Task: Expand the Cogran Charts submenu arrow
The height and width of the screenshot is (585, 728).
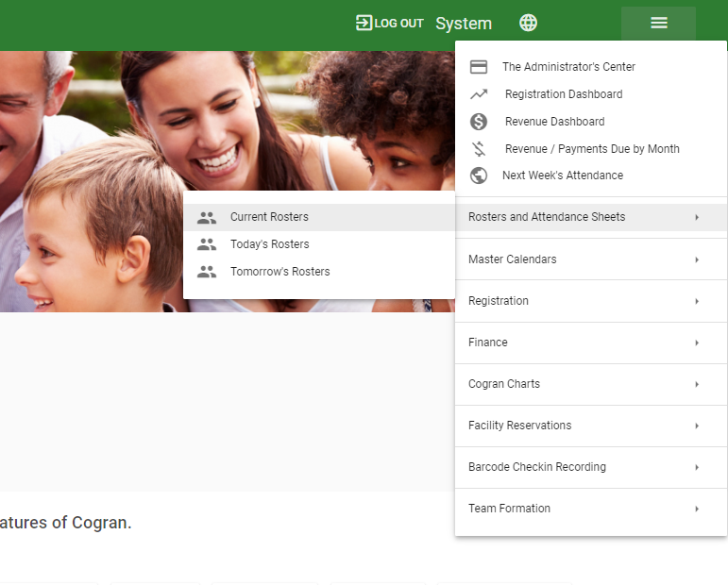Action: (x=697, y=384)
